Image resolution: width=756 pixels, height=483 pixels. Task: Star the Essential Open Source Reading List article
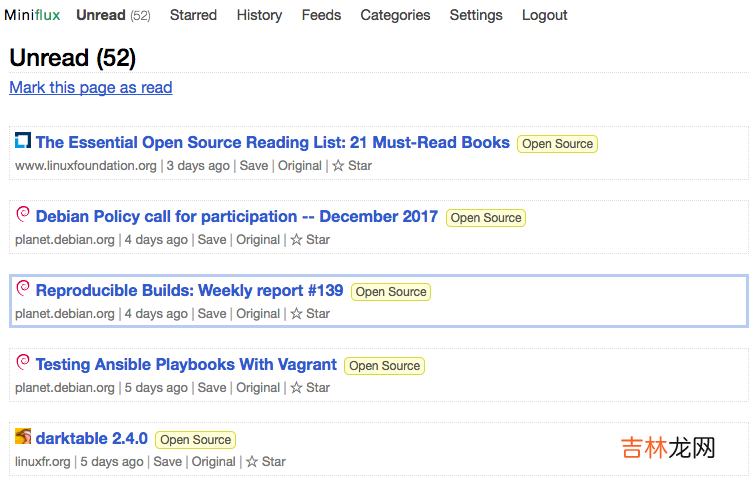[x=351, y=165]
